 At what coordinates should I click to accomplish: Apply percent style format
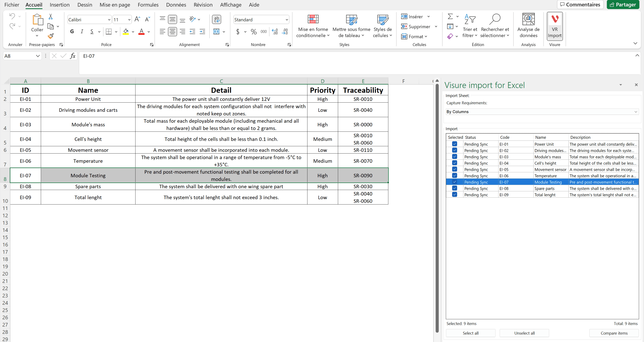point(254,32)
